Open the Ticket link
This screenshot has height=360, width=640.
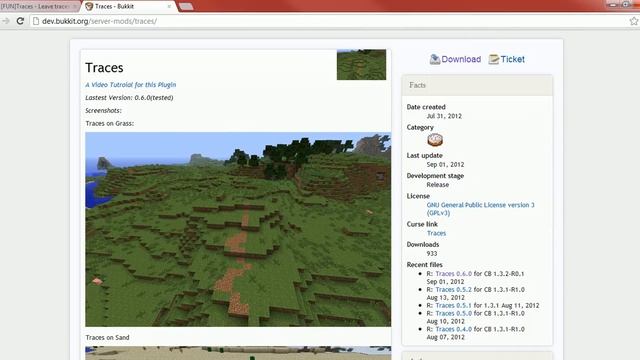512,59
